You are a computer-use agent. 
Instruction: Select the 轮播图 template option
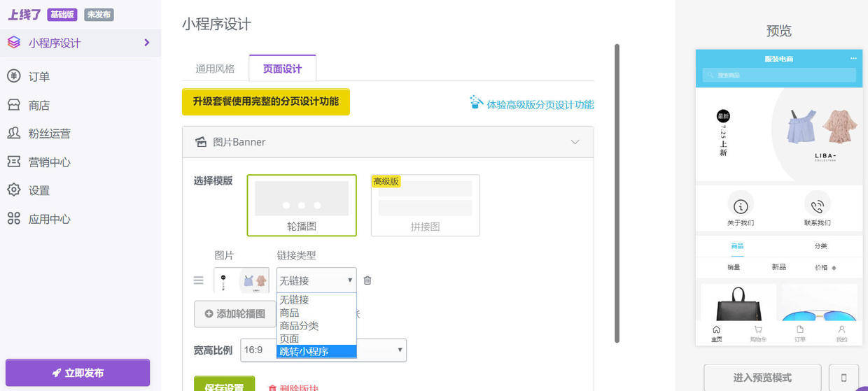(302, 205)
